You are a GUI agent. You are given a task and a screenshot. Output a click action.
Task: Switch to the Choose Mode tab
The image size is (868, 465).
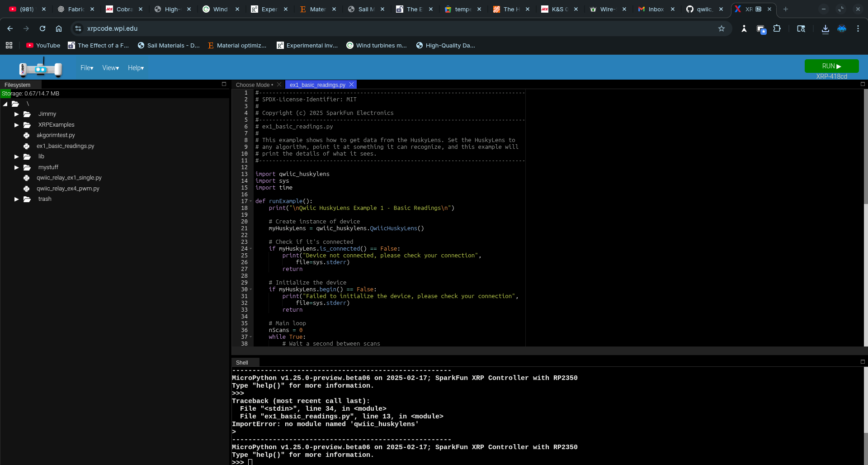click(254, 85)
